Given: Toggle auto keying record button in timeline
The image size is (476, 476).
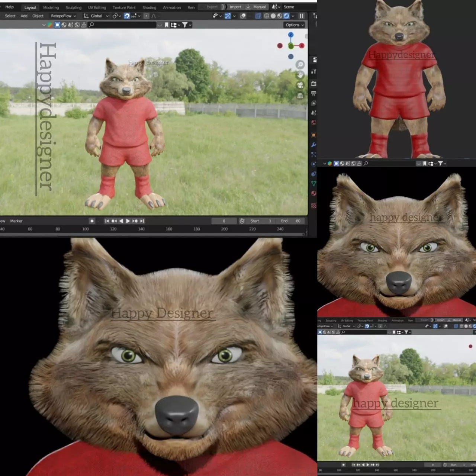Looking at the screenshot, I should pyautogui.click(x=92, y=221).
